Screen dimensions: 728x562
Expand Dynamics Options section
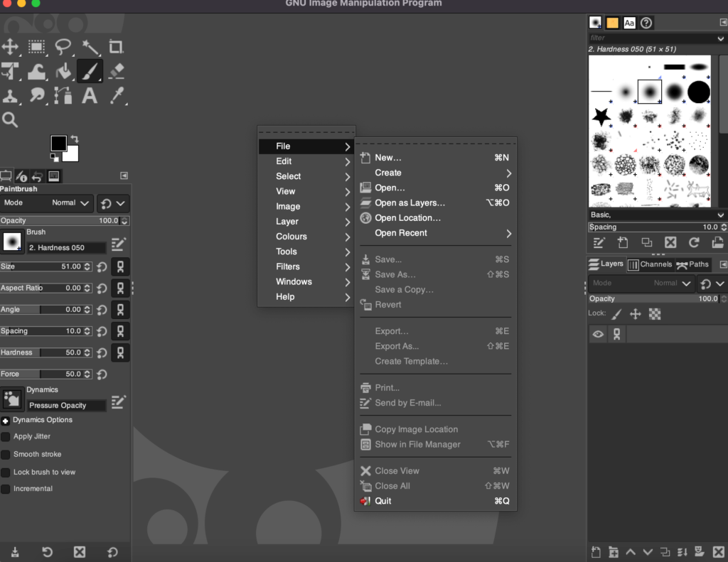(x=5, y=421)
